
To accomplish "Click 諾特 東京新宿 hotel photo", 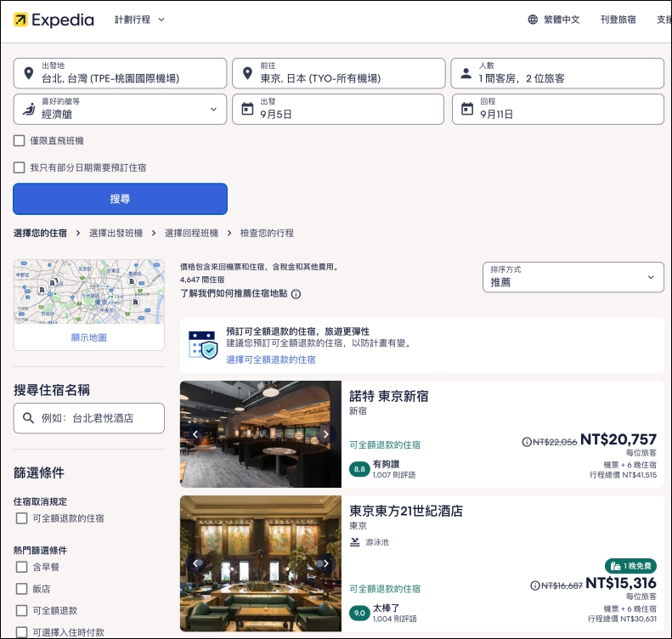I will tap(261, 434).
